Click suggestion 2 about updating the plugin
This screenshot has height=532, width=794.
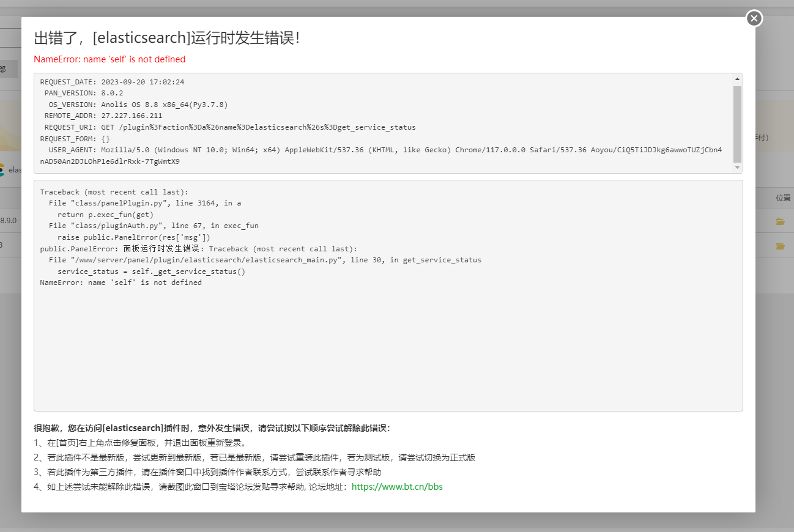pos(254,457)
